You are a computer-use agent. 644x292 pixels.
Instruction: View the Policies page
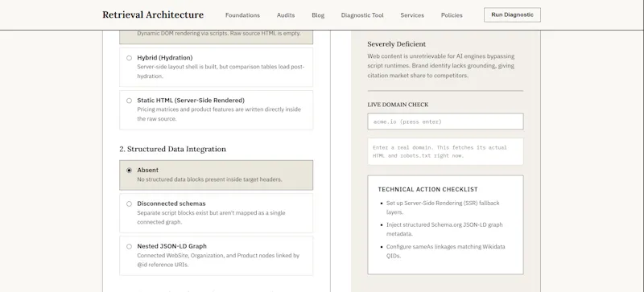pyautogui.click(x=452, y=15)
